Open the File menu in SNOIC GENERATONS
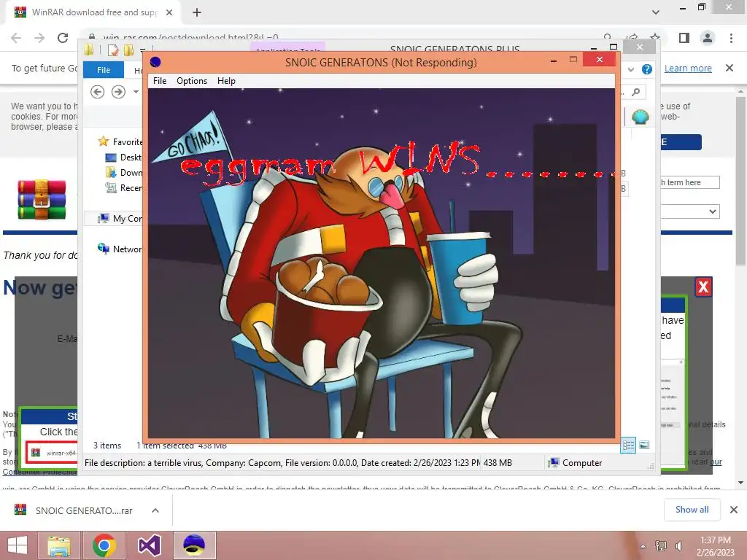This screenshot has height=560, width=747. (160, 81)
